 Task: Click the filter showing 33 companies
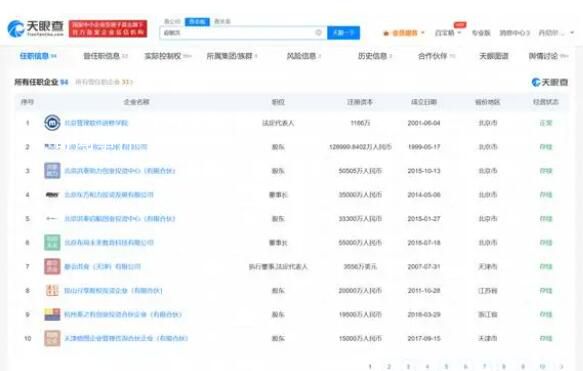tap(104, 82)
